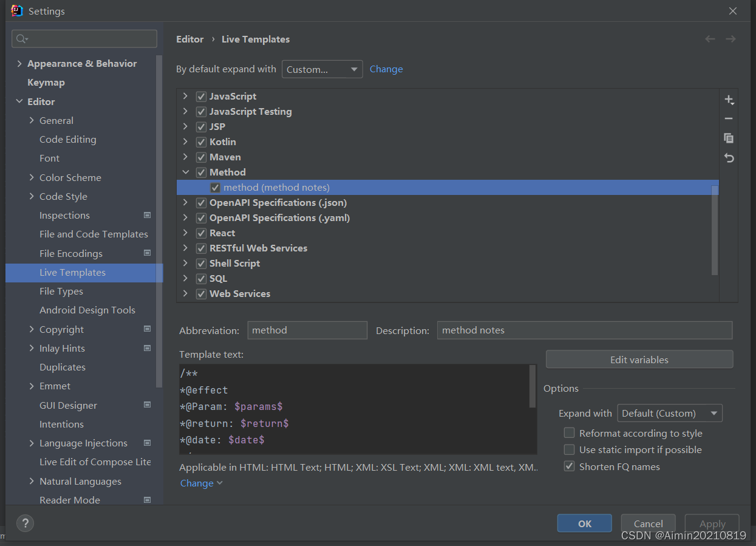Click project-level icon next to Inspections

click(147, 215)
